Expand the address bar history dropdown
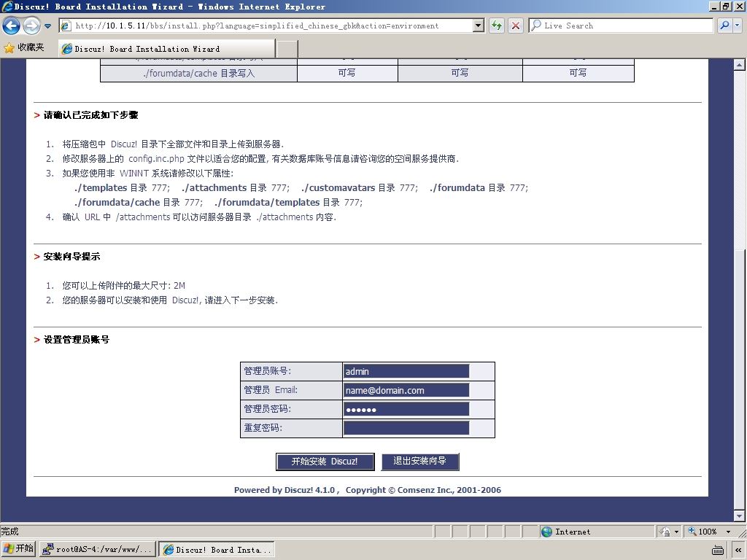This screenshot has height=560, width=747. point(479,26)
